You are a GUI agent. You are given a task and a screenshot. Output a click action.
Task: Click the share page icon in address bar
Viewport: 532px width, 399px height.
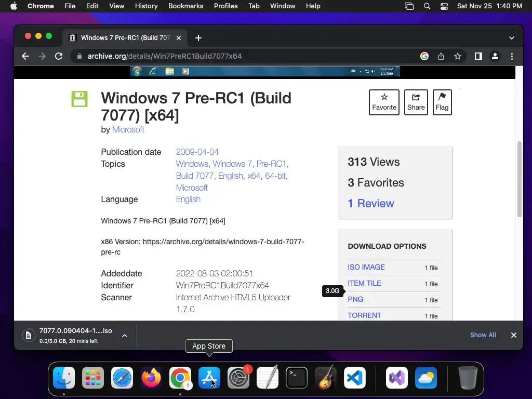coord(441,56)
